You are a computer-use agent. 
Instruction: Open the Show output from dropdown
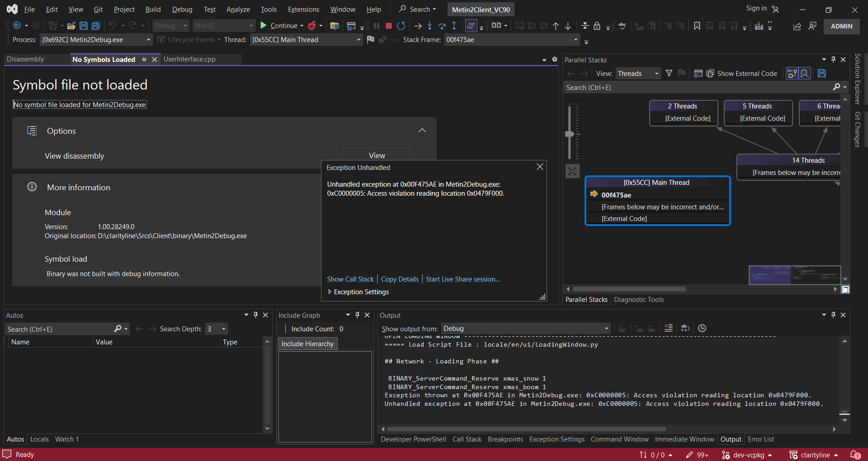click(x=526, y=329)
